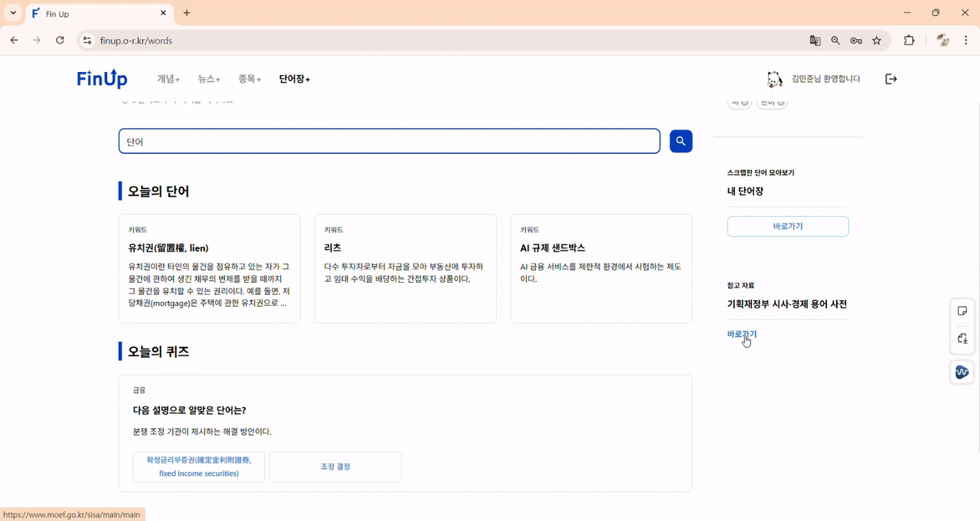Viewport: 980px width, 521px height.
Task: Click the blue search magnifier button
Action: tap(680, 141)
